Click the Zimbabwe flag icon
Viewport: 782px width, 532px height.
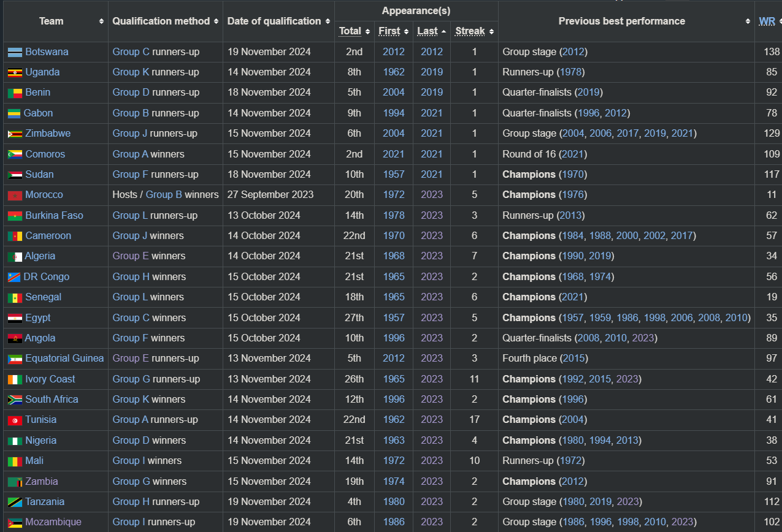(x=15, y=134)
